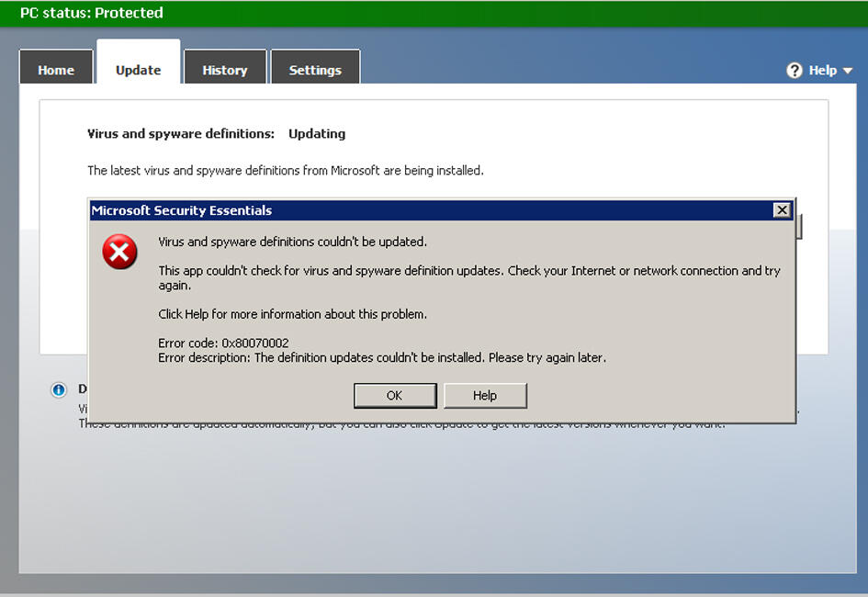Switch to the Home tab

point(56,70)
